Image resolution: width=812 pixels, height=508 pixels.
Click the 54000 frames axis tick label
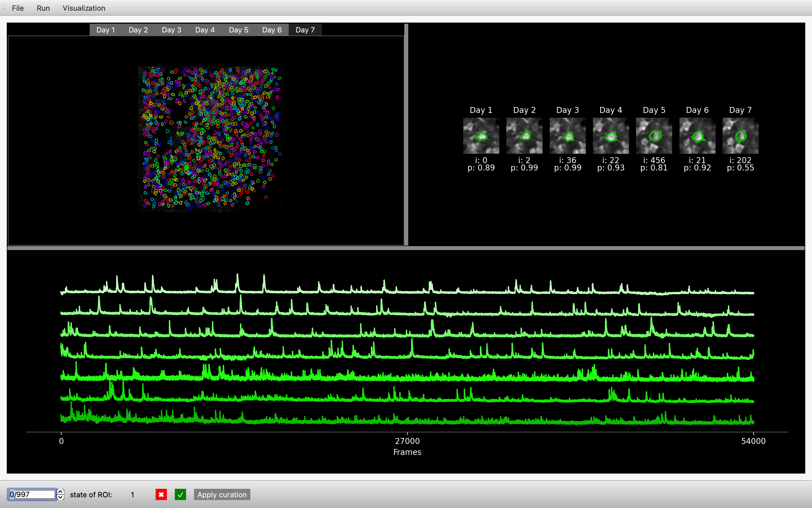753,441
